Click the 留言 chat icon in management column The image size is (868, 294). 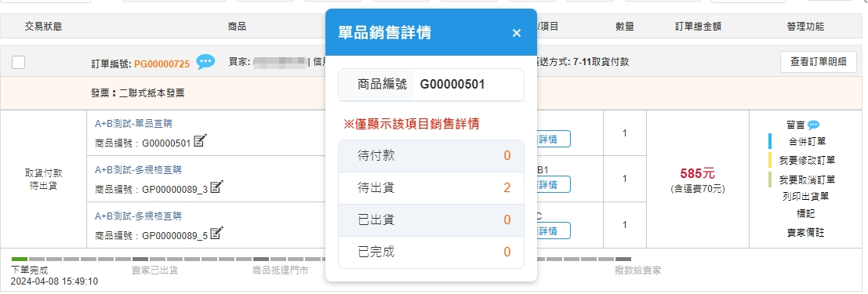pyautogui.click(x=813, y=125)
